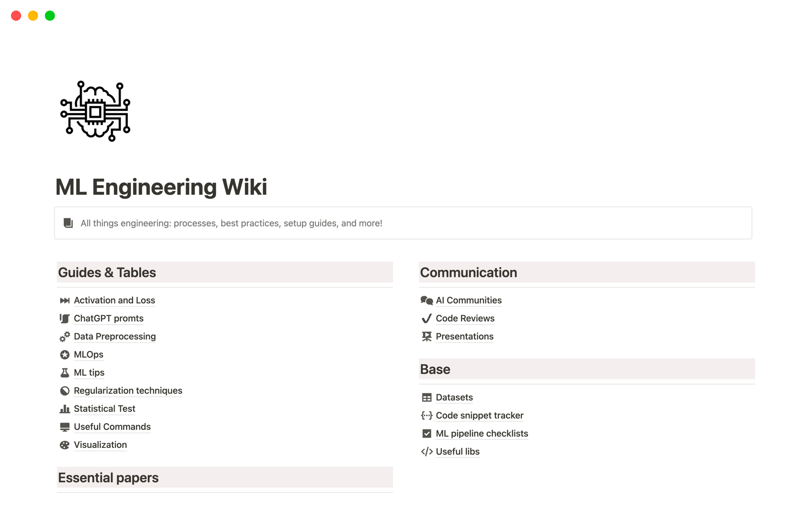Open the Presentations page link
812x508 pixels.
coord(464,337)
